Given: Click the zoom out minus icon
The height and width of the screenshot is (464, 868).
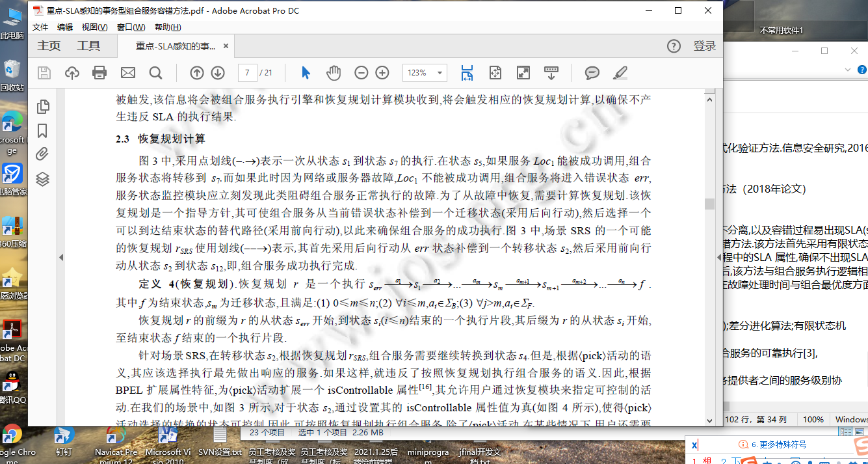Looking at the screenshot, I should point(362,73).
